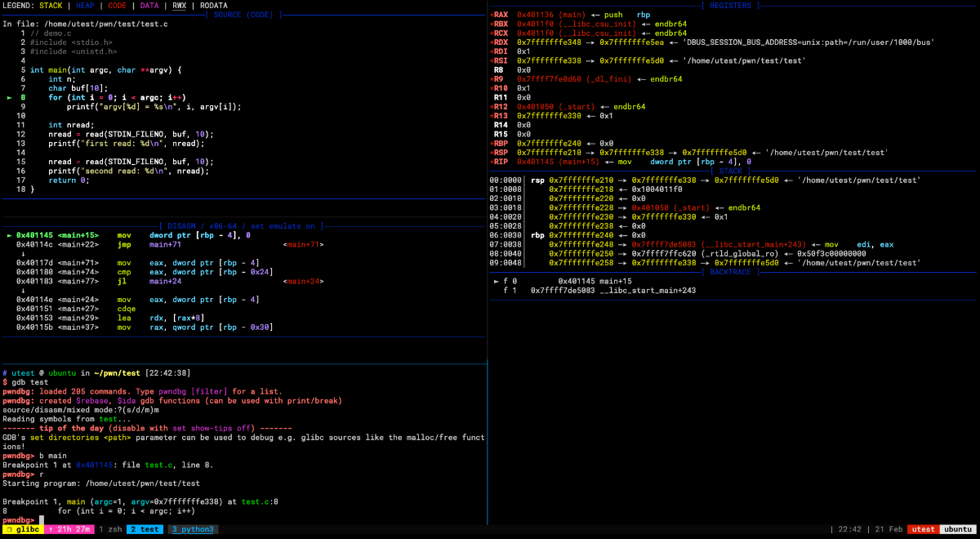Image resolution: width=980 pixels, height=539 pixels.
Task: Select the glibc tmux session label
Action: (22, 529)
